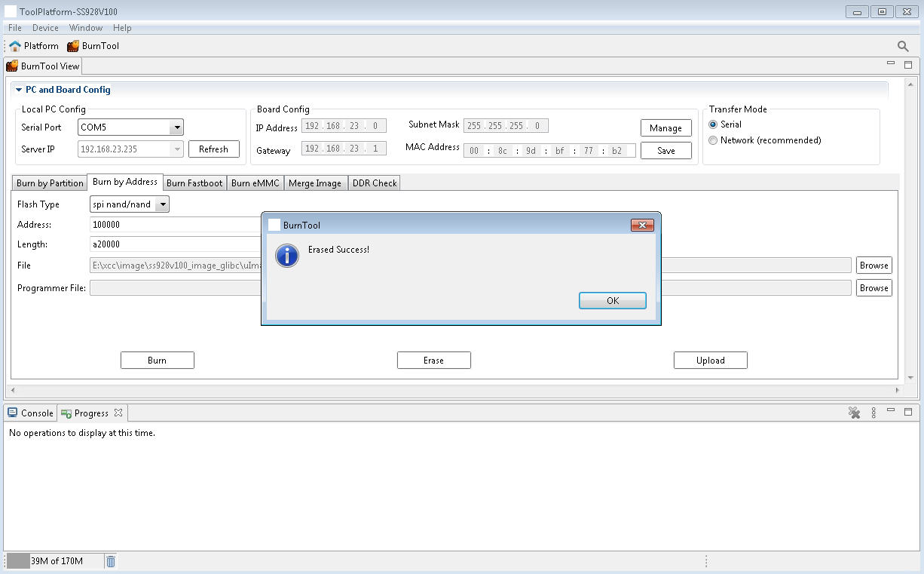
Task: Open the Flash Type dropdown
Action: (162, 204)
